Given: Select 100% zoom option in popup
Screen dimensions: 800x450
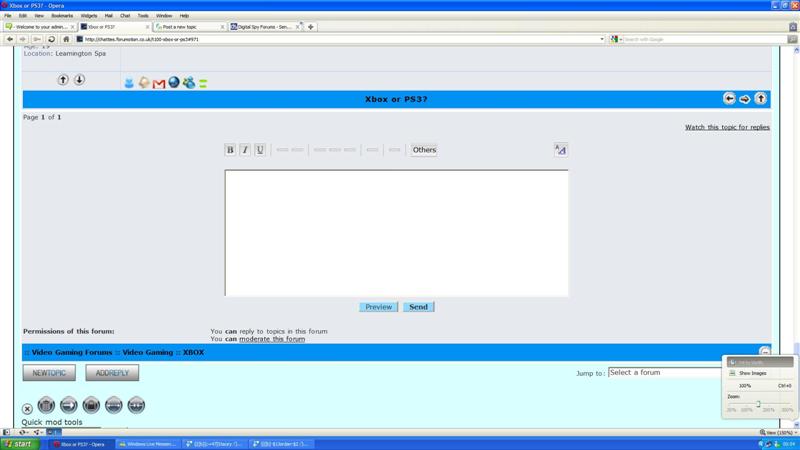Looking at the screenshot, I should [x=760, y=386].
